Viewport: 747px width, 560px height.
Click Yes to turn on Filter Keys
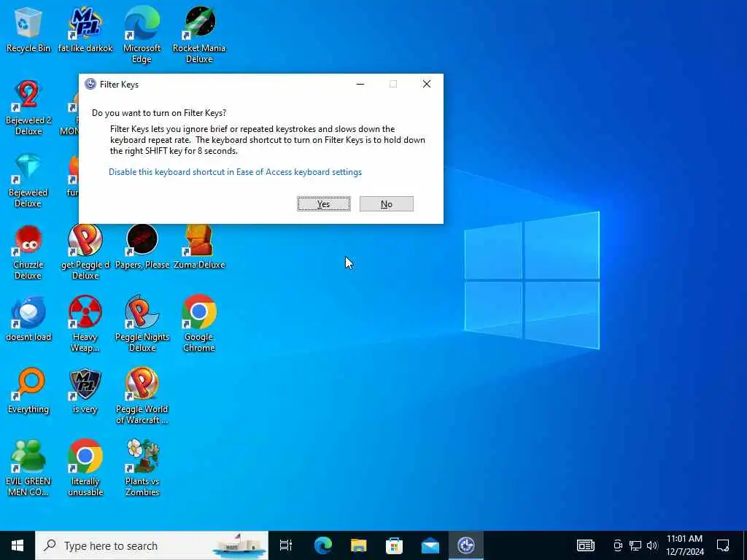coord(324,204)
